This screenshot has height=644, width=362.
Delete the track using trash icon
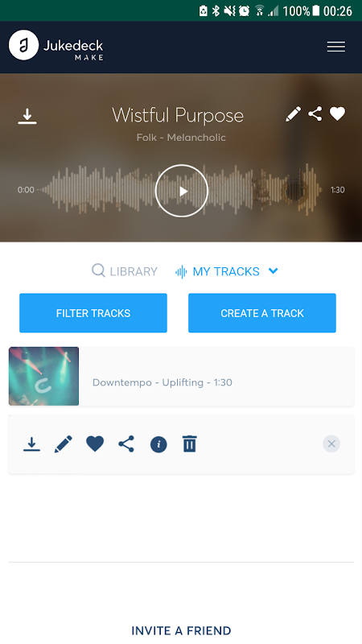click(x=190, y=444)
